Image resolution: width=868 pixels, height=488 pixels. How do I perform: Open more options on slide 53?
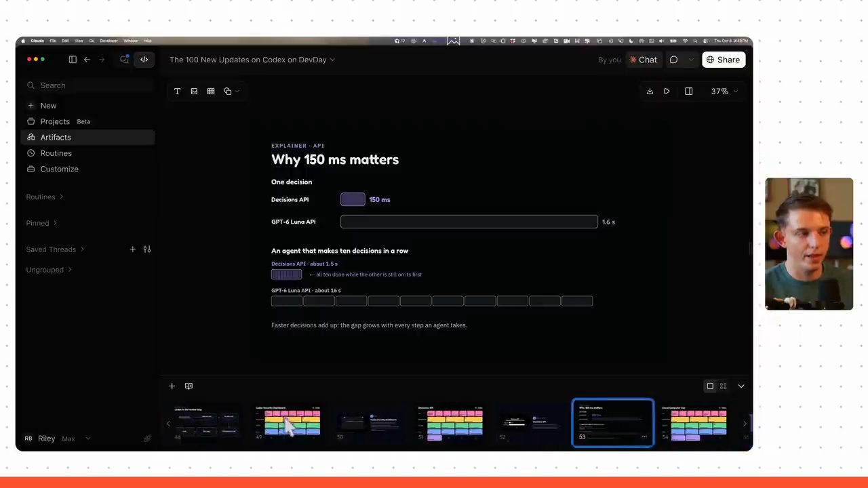tap(644, 437)
